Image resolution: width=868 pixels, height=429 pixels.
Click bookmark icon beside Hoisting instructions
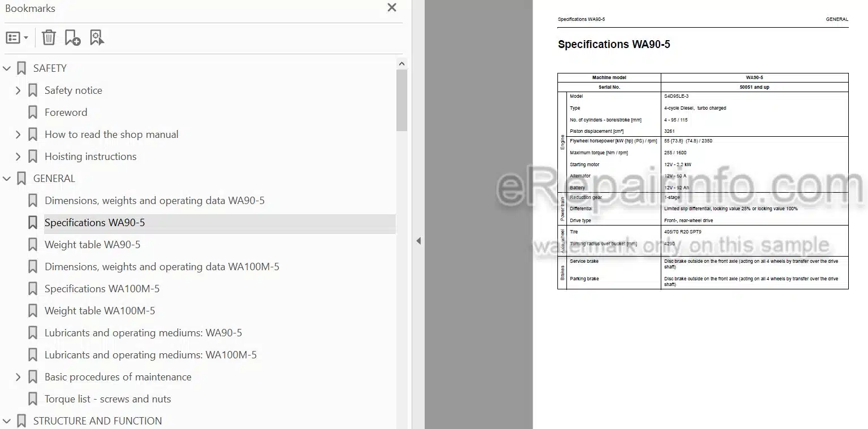33,157
